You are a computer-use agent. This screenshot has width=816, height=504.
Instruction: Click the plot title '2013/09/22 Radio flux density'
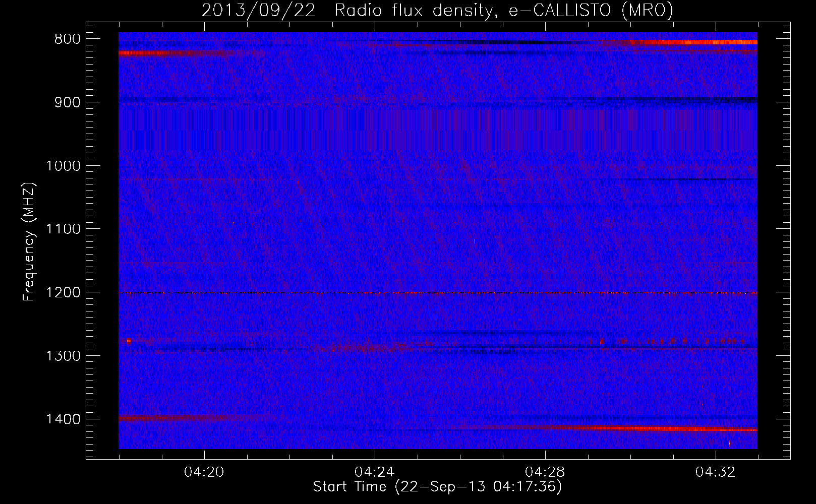click(x=437, y=10)
